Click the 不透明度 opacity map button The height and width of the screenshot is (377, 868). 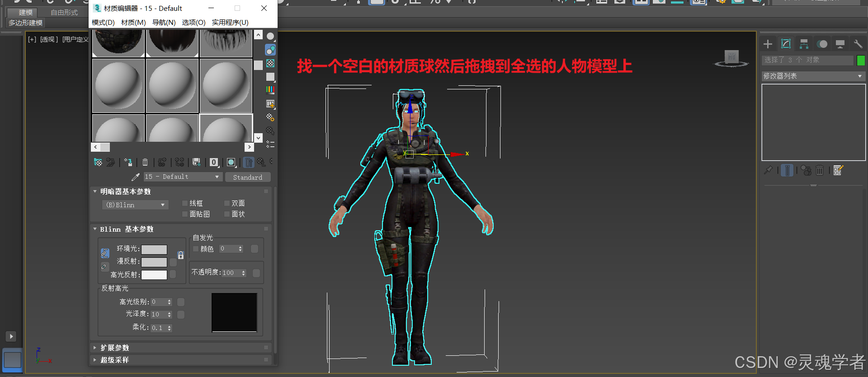pyautogui.click(x=256, y=273)
